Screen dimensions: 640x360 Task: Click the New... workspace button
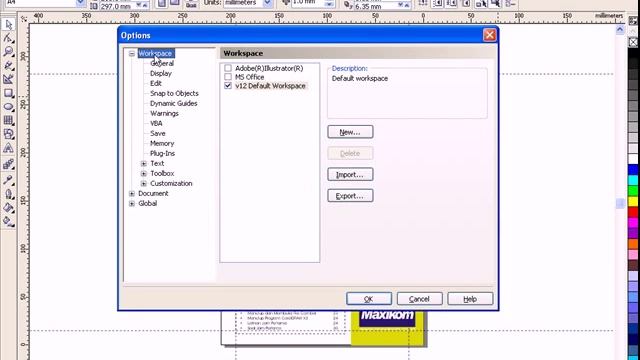pos(350,132)
